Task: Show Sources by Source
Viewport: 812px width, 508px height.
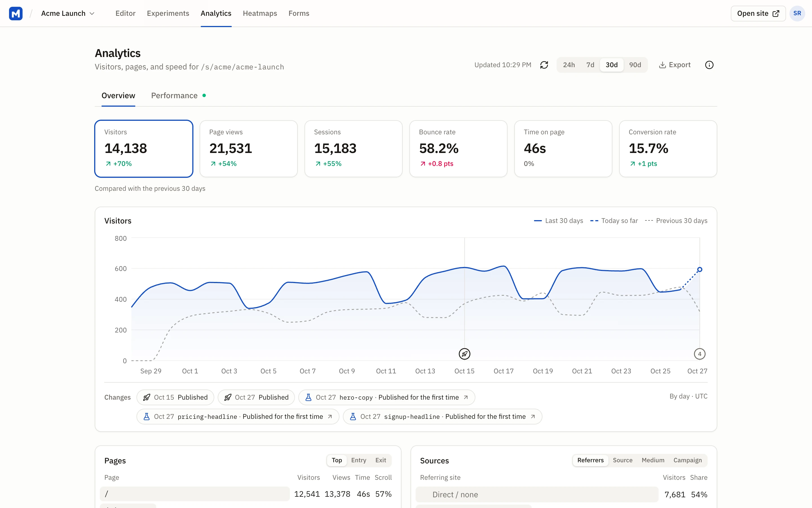Action: click(x=623, y=460)
